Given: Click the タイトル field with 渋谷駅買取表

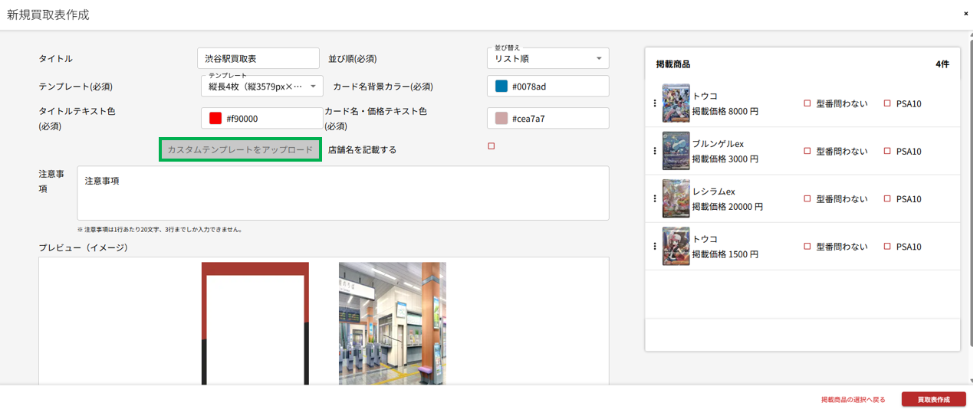Looking at the screenshot, I should click(258, 58).
